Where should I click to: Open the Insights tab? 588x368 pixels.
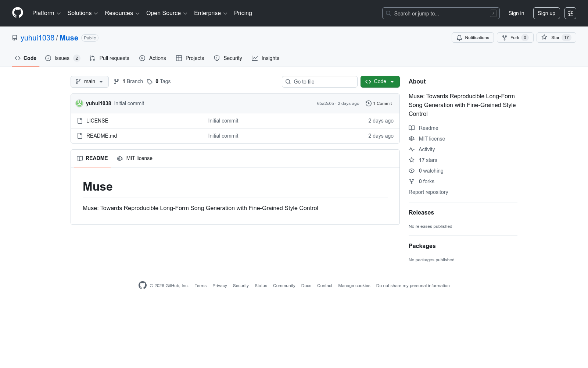(265, 58)
